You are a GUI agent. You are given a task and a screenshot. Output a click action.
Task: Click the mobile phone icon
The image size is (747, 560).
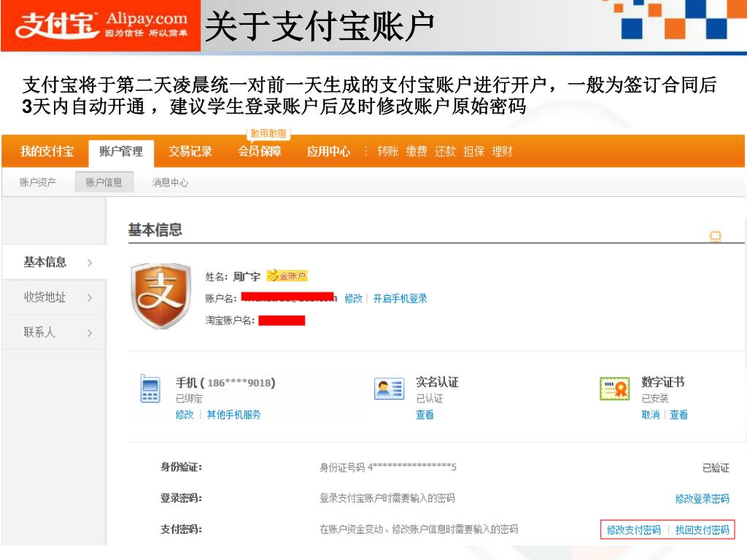click(150, 389)
